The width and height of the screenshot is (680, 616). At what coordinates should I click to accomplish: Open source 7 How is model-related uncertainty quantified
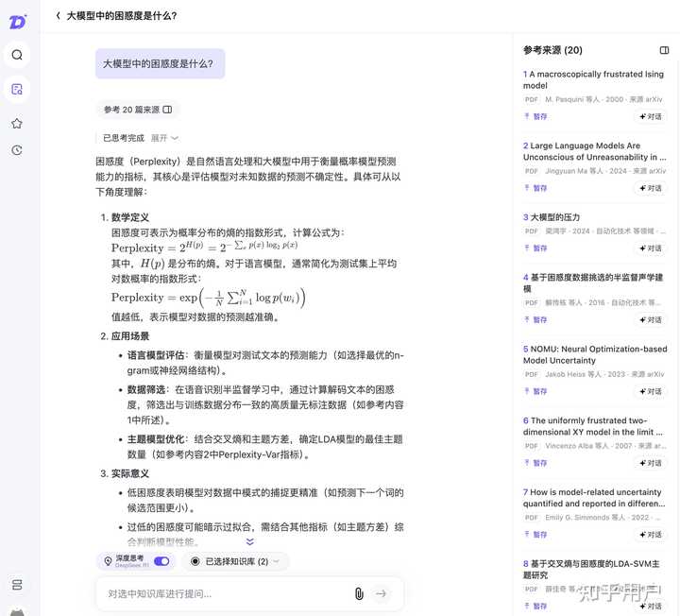(594, 498)
